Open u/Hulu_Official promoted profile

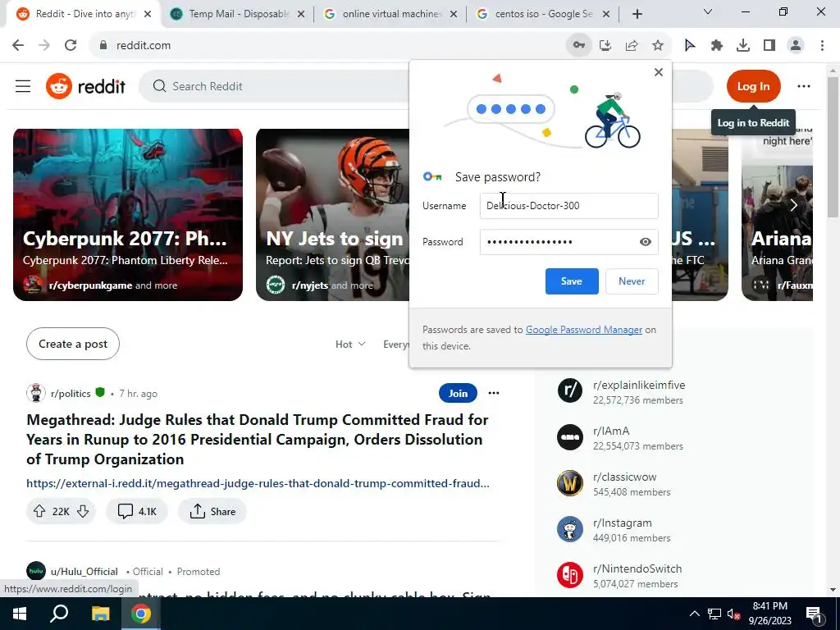pyautogui.click(x=84, y=572)
